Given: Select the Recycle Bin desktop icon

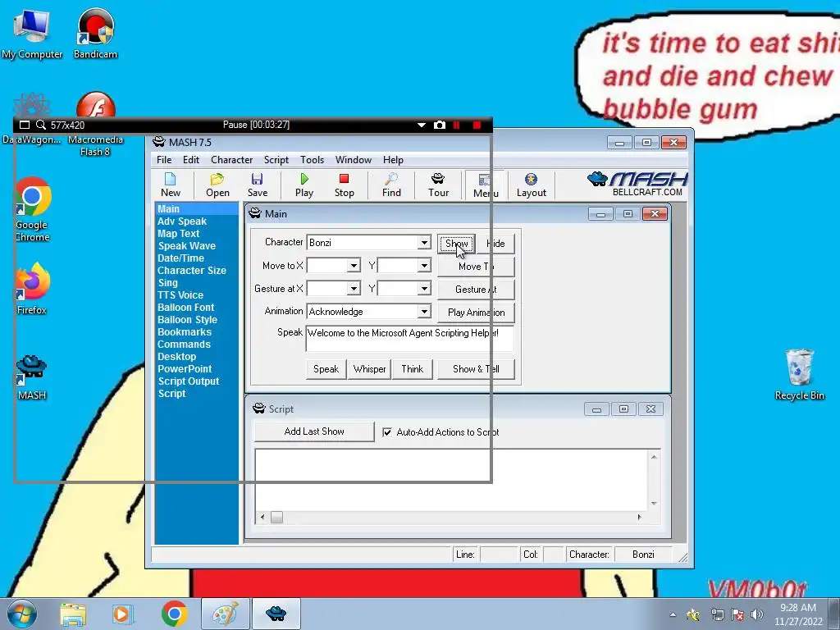Looking at the screenshot, I should pos(799,374).
